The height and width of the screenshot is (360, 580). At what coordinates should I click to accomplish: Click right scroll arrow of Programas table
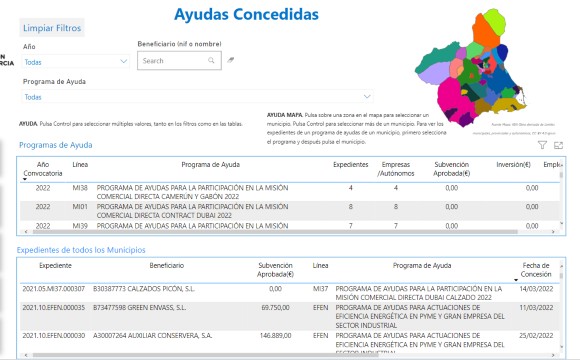coord(553,232)
